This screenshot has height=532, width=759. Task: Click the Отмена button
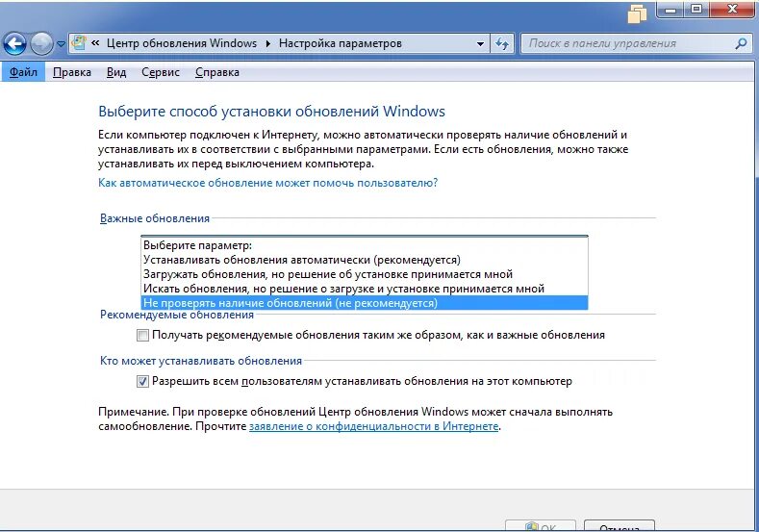pyautogui.click(x=620, y=526)
